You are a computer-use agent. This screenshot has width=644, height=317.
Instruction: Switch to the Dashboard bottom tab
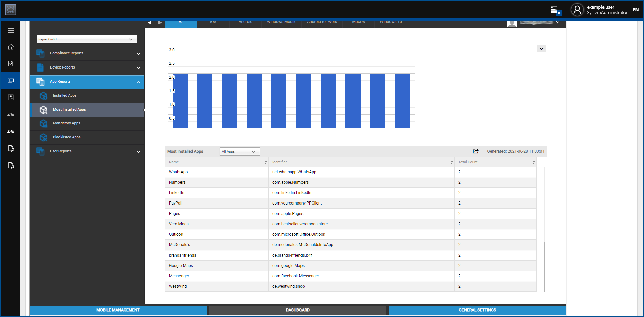pos(297,310)
